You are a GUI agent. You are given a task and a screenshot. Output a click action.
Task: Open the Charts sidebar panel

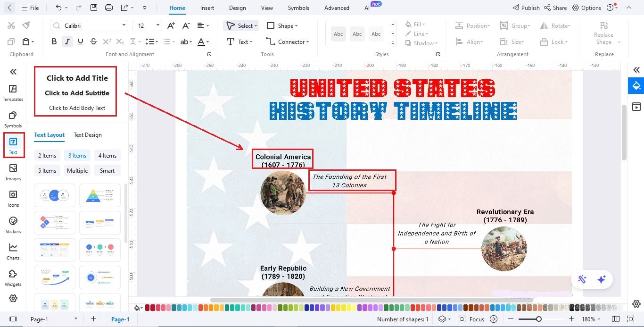click(x=13, y=252)
